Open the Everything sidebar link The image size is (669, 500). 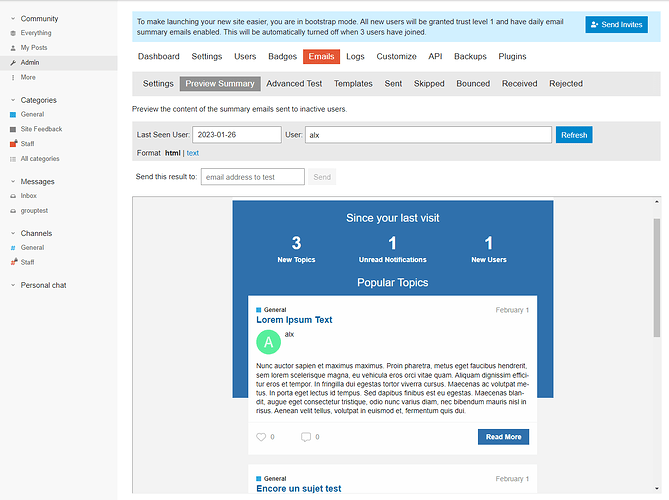[36, 33]
